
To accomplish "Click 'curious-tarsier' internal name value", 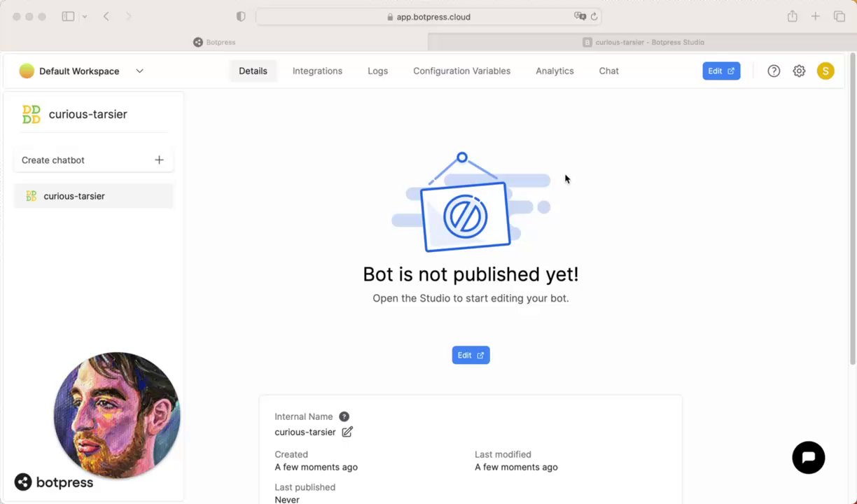I will [305, 432].
